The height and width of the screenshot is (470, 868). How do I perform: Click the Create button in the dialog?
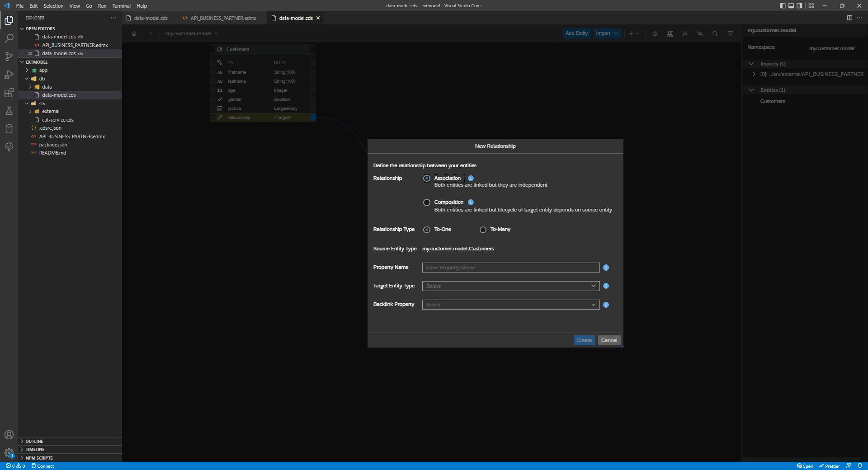584,340
